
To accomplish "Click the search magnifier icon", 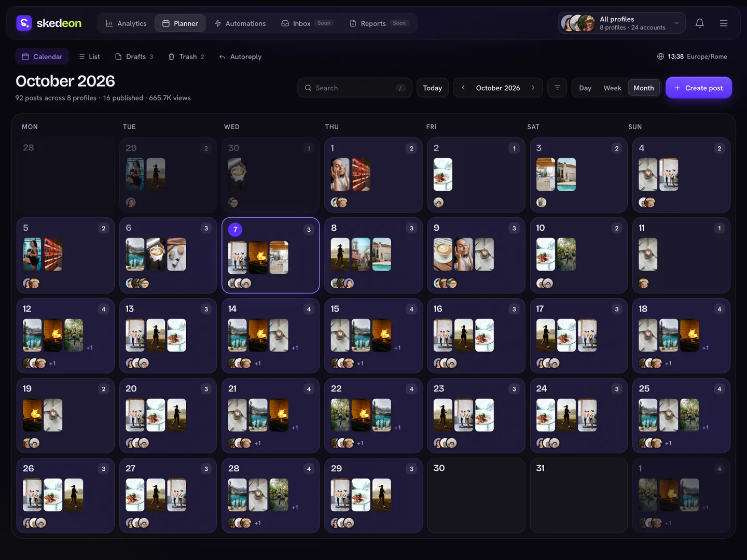I will (308, 88).
